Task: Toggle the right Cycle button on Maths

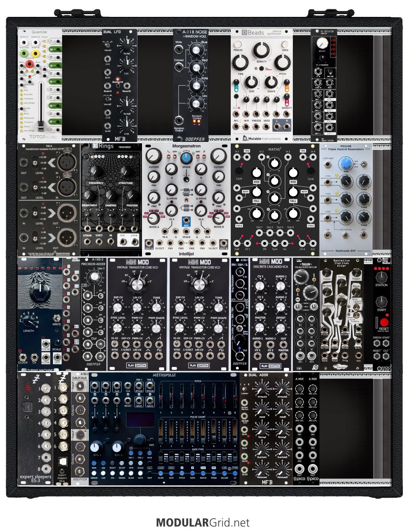Action: (310, 172)
